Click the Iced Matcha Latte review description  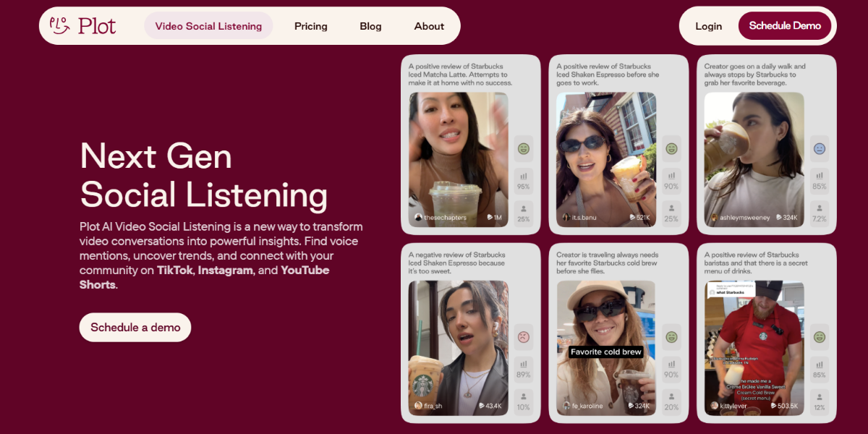(x=461, y=75)
